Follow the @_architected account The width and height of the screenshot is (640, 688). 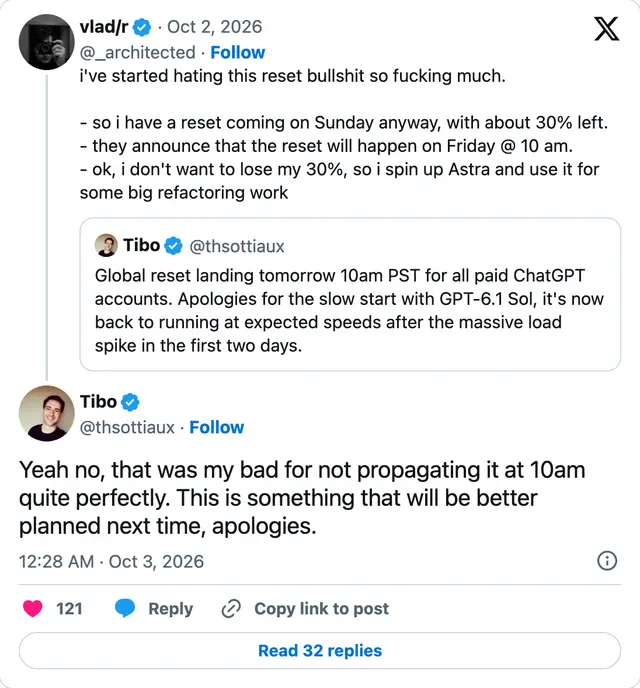[238, 53]
